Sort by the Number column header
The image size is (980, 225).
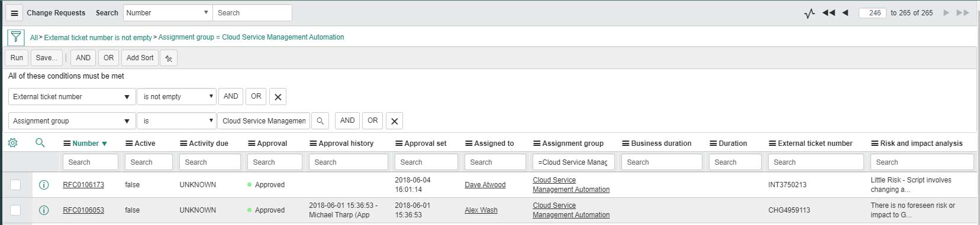85,144
